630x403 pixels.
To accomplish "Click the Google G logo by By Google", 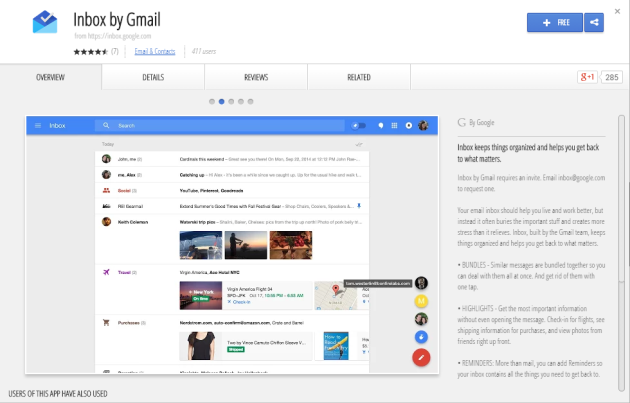I will (462, 123).
